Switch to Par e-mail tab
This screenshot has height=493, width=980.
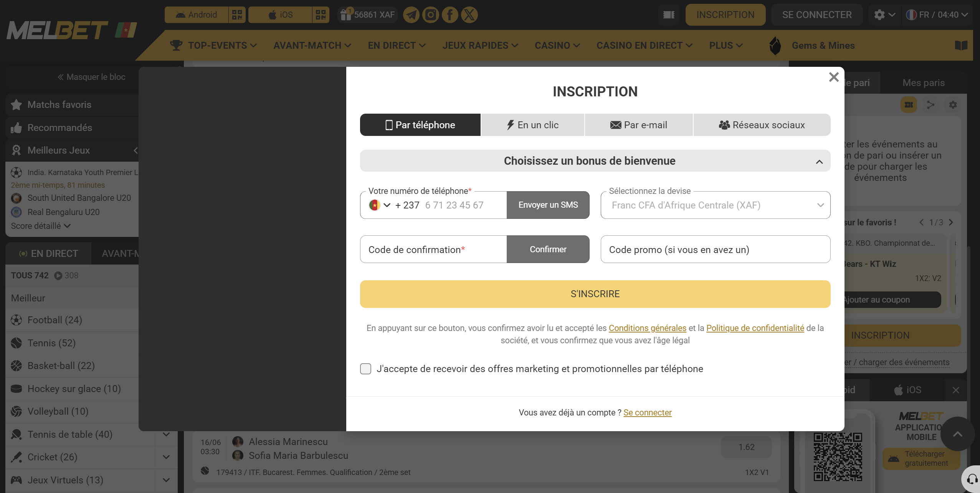pyautogui.click(x=639, y=125)
